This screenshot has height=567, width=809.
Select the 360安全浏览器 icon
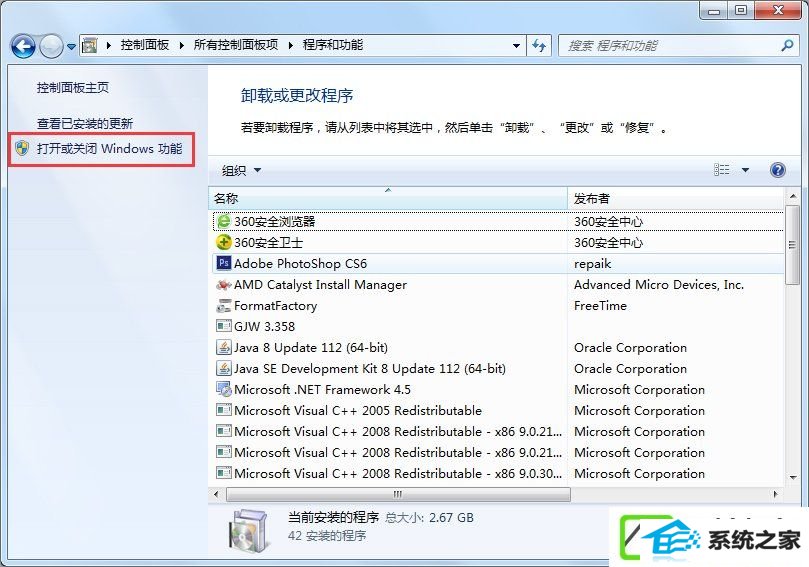click(x=224, y=221)
